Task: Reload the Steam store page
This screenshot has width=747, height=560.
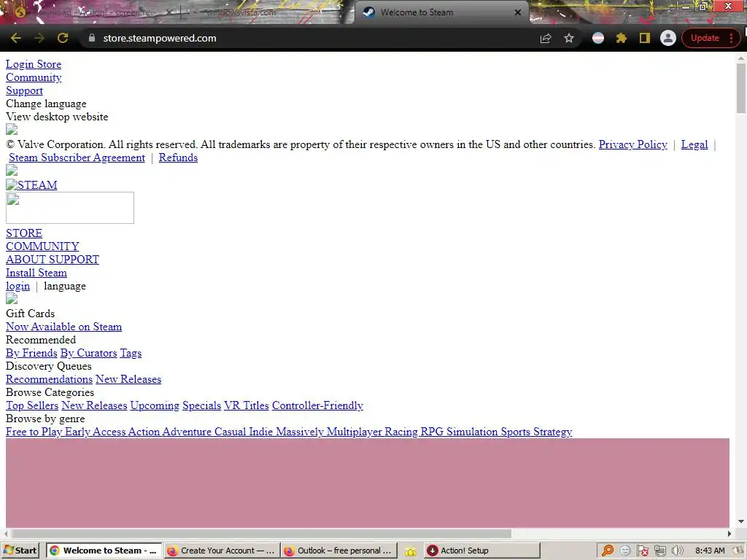Action: point(63,38)
